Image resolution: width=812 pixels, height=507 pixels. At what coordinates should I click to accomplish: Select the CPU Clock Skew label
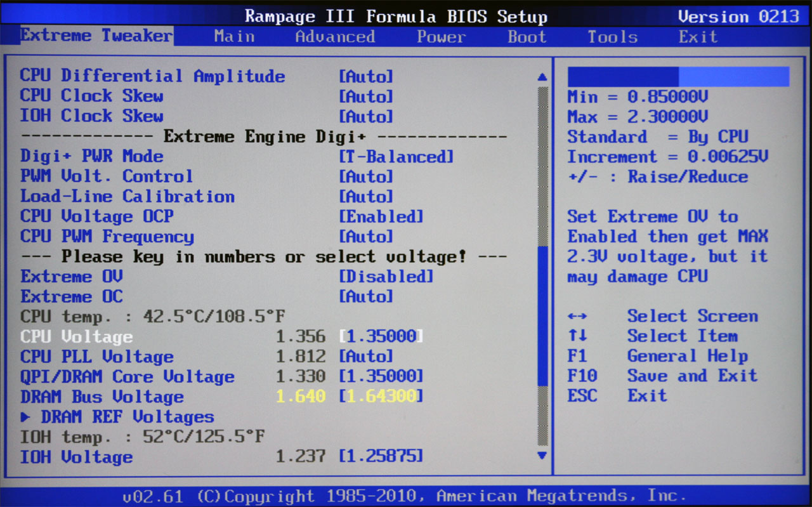coord(91,96)
